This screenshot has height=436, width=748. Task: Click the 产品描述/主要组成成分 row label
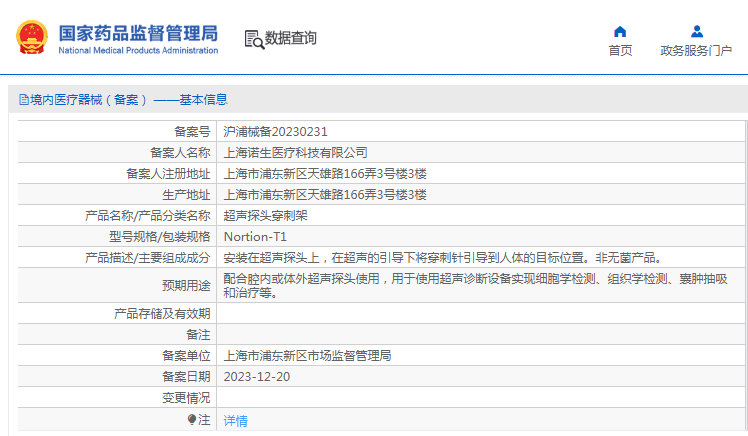(x=148, y=258)
